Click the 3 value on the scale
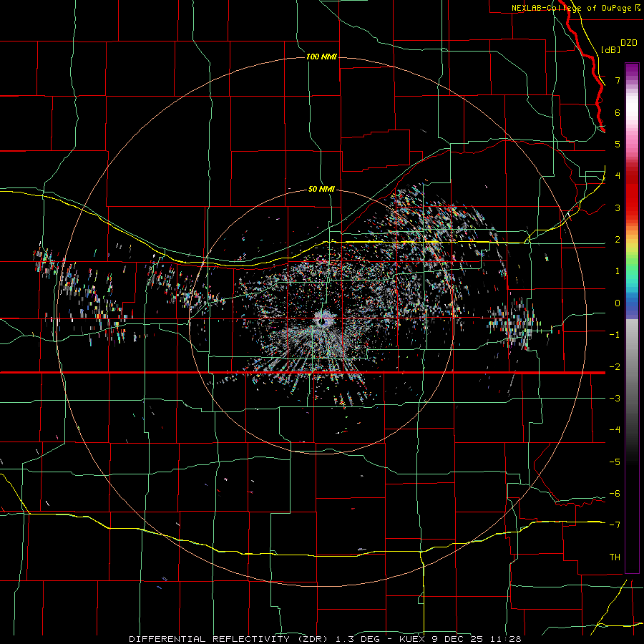This screenshot has height=644, width=644. click(618, 208)
